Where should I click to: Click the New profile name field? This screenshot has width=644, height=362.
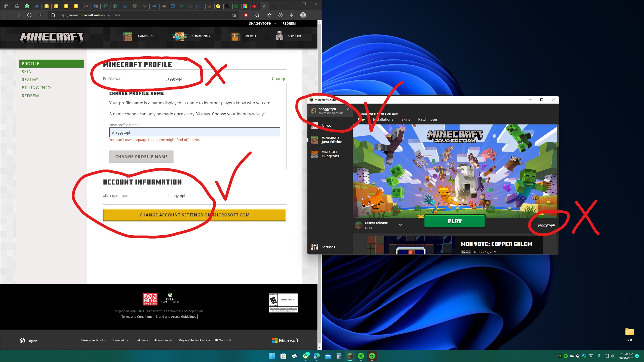[x=194, y=132]
